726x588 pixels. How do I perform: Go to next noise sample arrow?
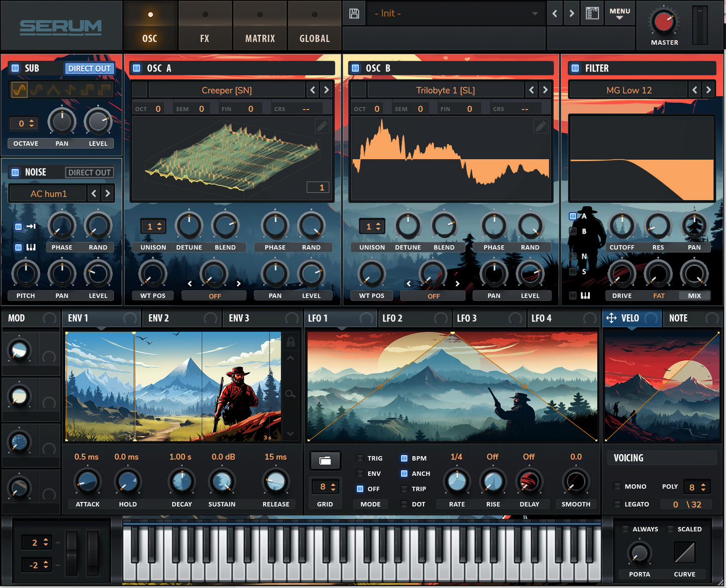tap(108, 193)
